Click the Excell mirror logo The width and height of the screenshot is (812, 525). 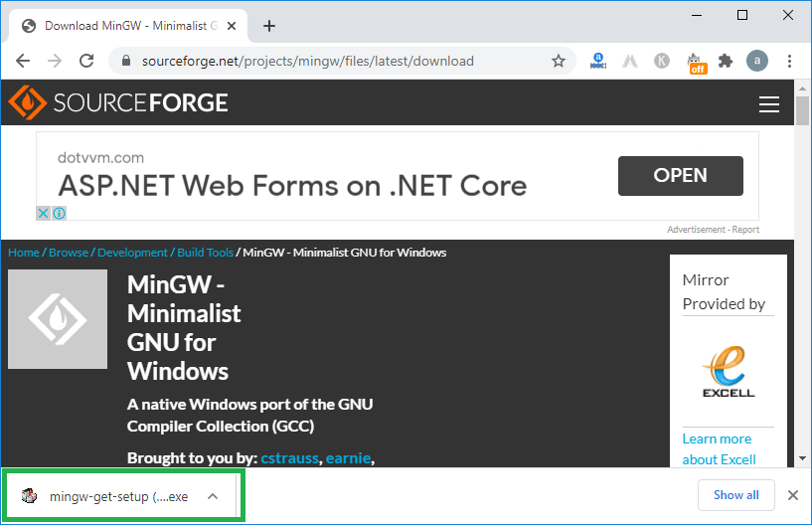[729, 372]
